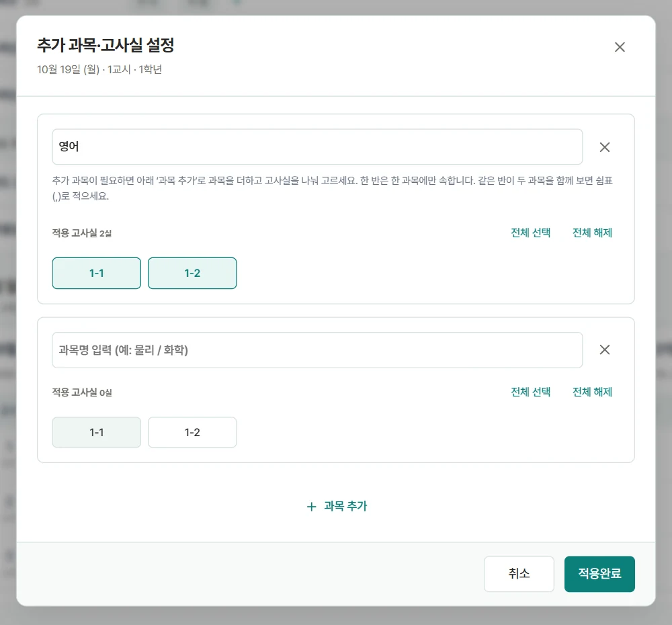Click the help text about 과목 추가
This screenshot has height=625, width=672.
tap(333, 188)
